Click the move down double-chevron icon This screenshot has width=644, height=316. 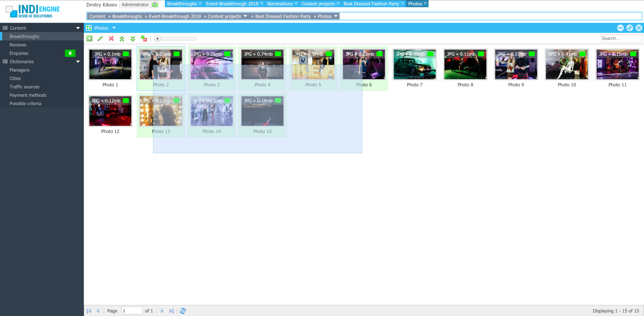click(133, 39)
